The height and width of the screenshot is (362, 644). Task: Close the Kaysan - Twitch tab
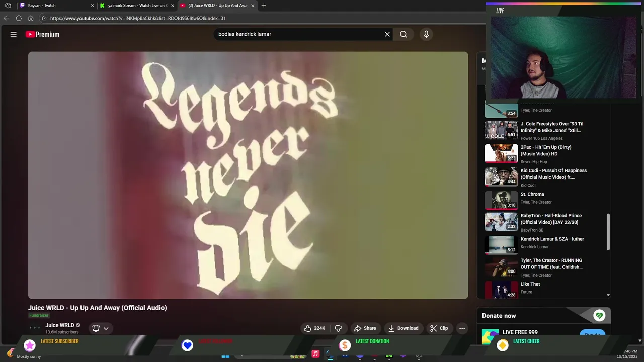tap(92, 6)
